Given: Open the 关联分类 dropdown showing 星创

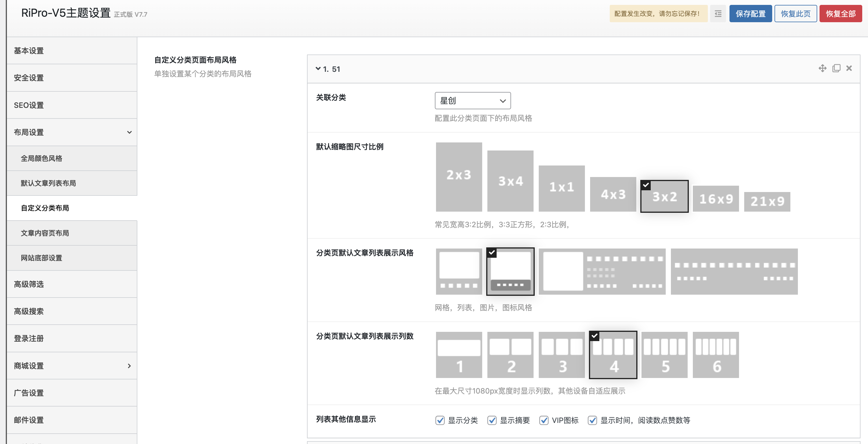Looking at the screenshot, I should click(x=472, y=101).
